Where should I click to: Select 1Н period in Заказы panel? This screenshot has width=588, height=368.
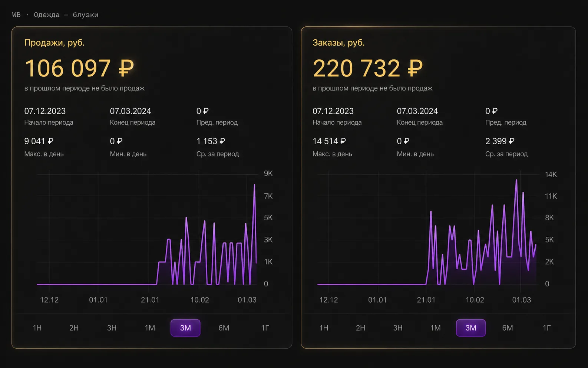324,328
